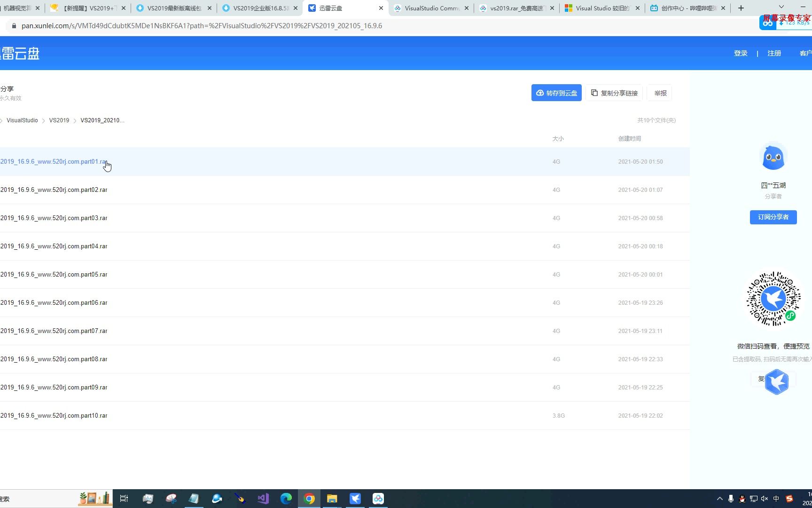Open the IE-style browser taskbar icon

click(217, 499)
